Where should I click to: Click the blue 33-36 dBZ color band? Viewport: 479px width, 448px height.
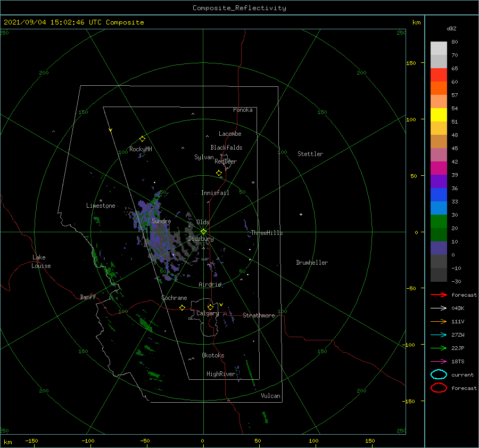coord(439,195)
